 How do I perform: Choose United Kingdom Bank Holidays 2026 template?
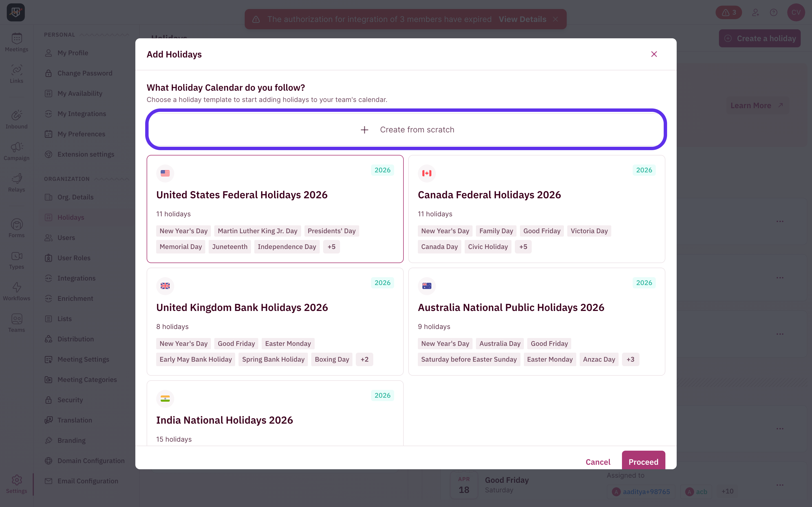pyautogui.click(x=275, y=308)
